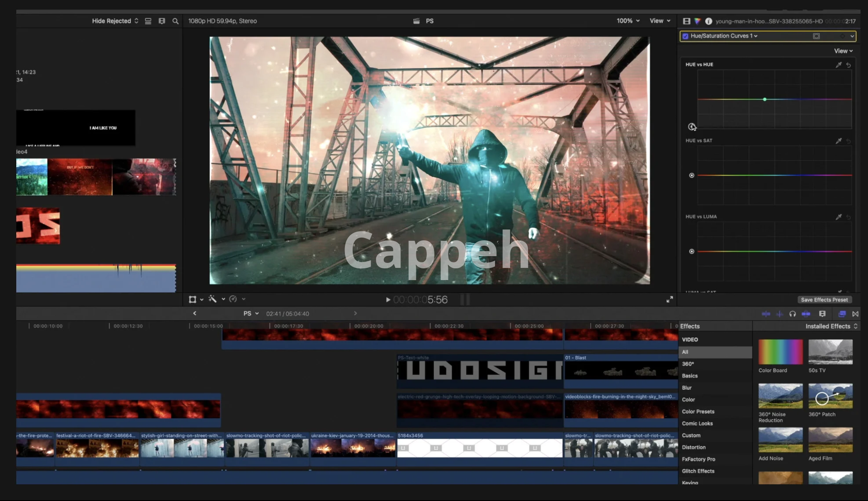Toggle the HUE vs LUMA curve radio
Image resolution: width=868 pixels, height=501 pixels.
pos(692,252)
